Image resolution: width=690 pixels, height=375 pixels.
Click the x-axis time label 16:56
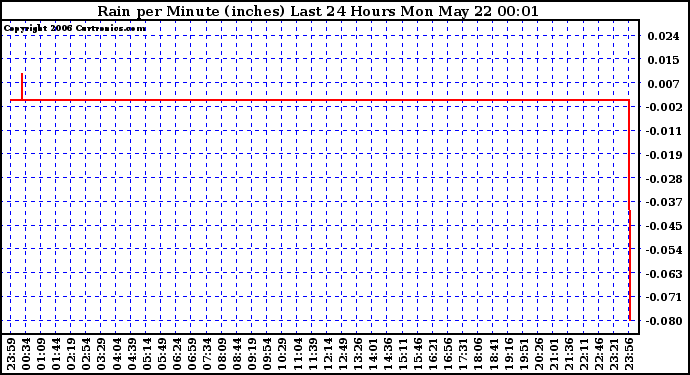click(x=448, y=355)
